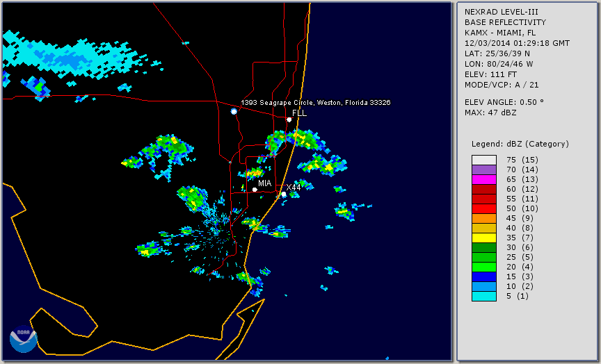The height and width of the screenshot is (364, 601).
Task: Select the 70 dBZ purple legend swatch
Action: click(x=484, y=169)
